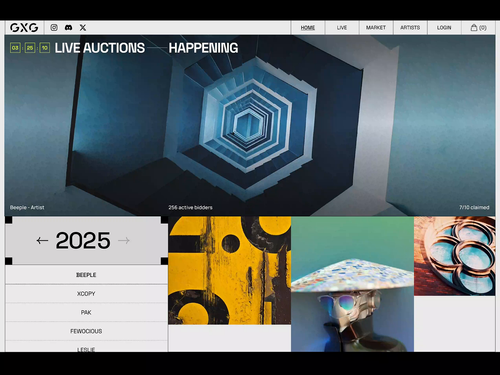Open the hexagonal staircase hero image
This screenshot has height=375, width=500.
tap(250, 125)
